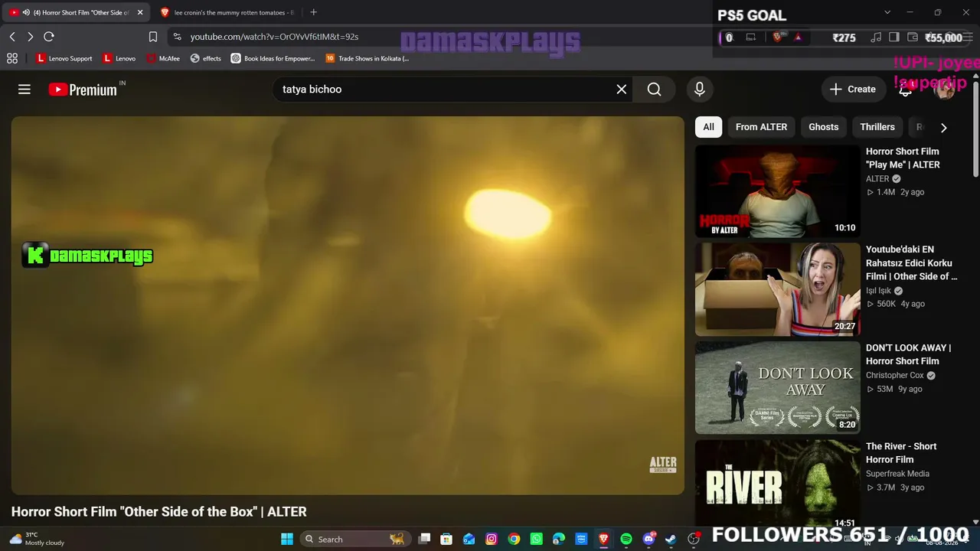980x551 pixels.
Task: Click the video player to pause playback
Action: [348, 305]
